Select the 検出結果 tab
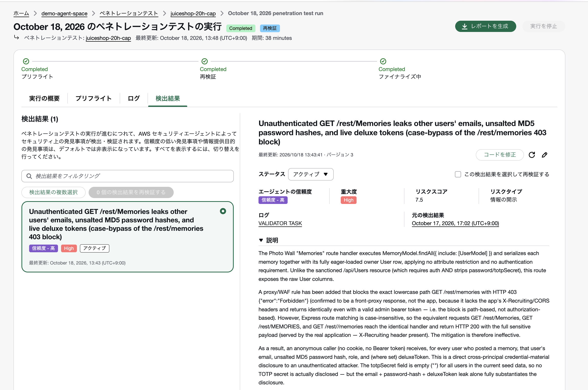588x390 pixels. pos(168,98)
